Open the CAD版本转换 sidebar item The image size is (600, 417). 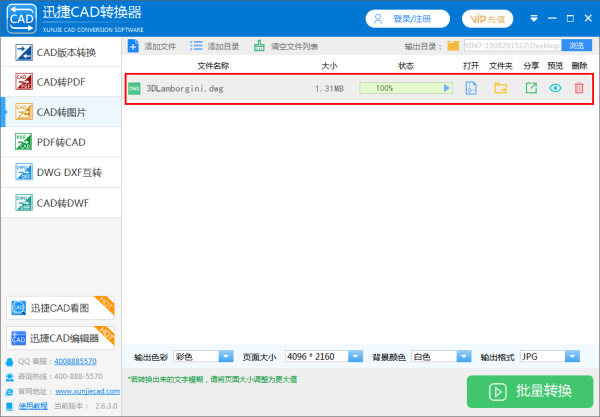tap(61, 52)
